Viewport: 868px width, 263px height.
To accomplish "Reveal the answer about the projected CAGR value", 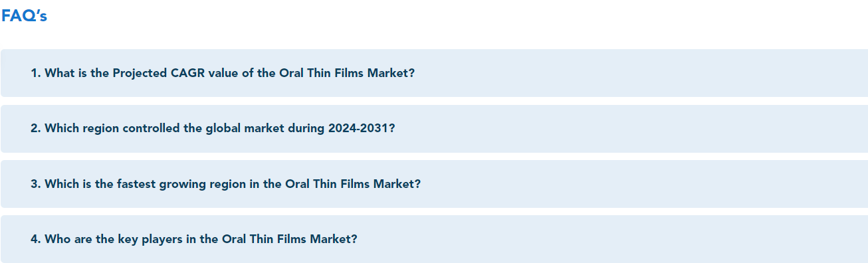I will pyautogui.click(x=434, y=73).
